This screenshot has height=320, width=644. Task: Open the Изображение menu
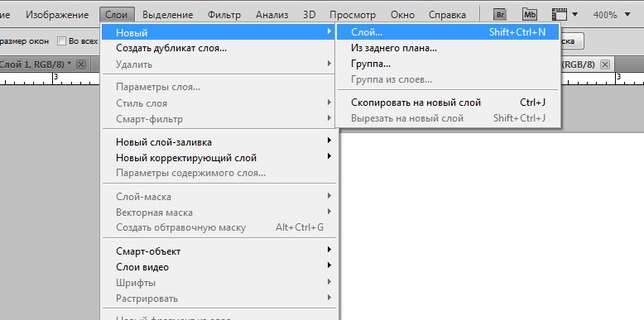tap(57, 15)
